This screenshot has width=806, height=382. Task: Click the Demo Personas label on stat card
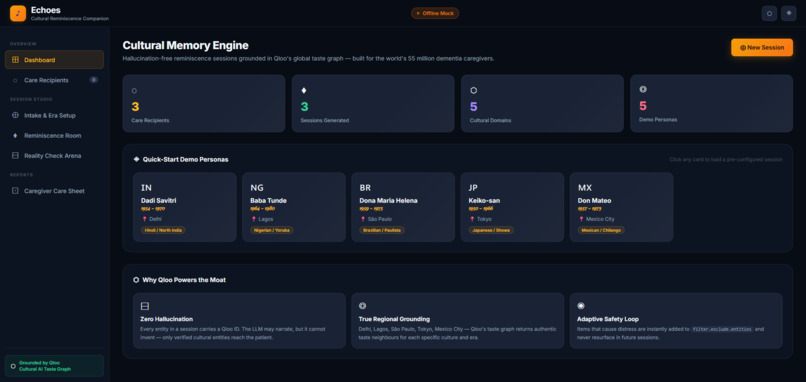tap(658, 119)
